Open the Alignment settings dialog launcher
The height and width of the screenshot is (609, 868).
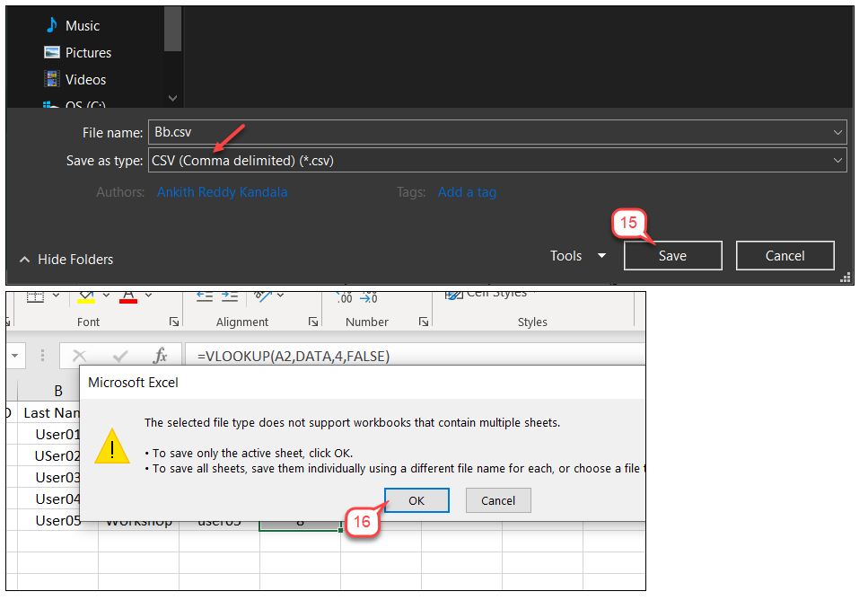pyautogui.click(x=312, y=322)
